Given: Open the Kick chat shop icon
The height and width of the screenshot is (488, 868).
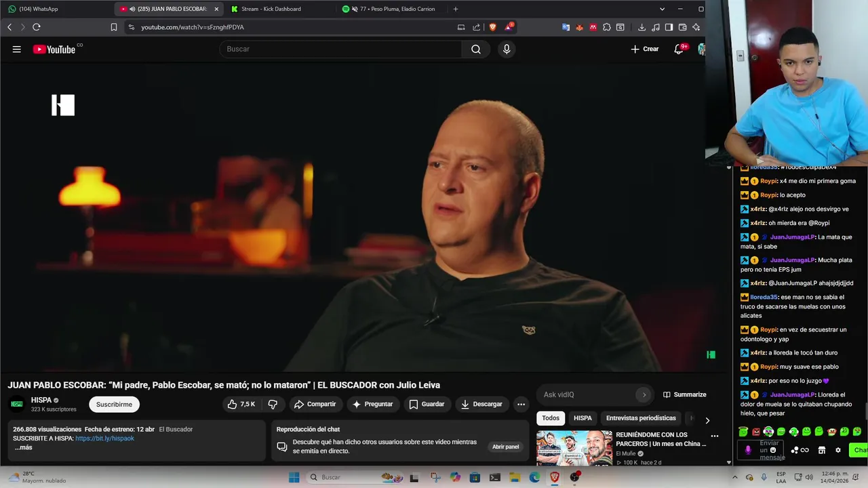Looking at the screenshot, I should (x=822, y=450).
